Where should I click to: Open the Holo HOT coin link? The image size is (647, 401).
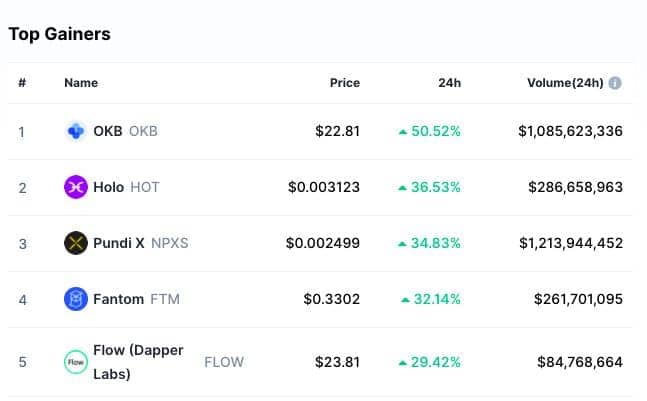point(126,187)
